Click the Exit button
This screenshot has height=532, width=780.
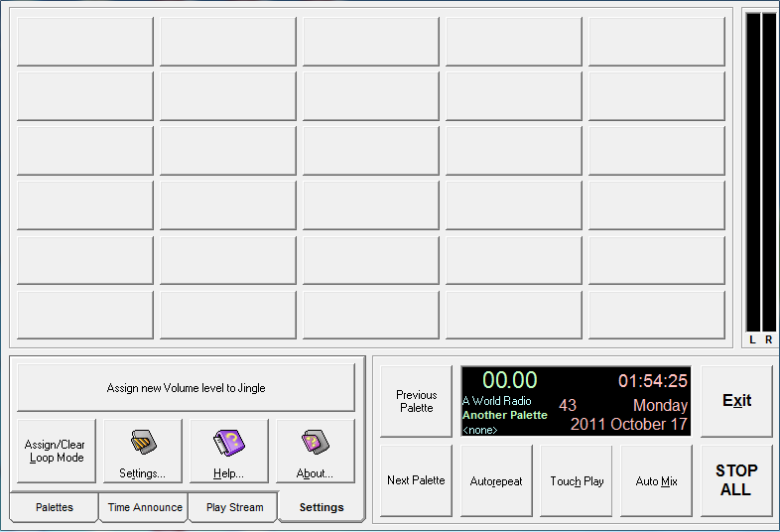[x=736, y=401]
